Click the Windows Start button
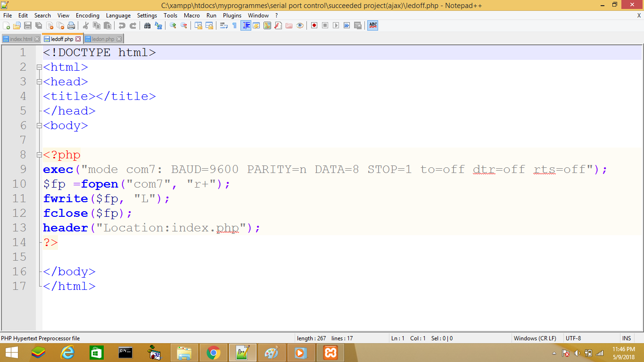 pyautogui.click(x=11, y=353)
